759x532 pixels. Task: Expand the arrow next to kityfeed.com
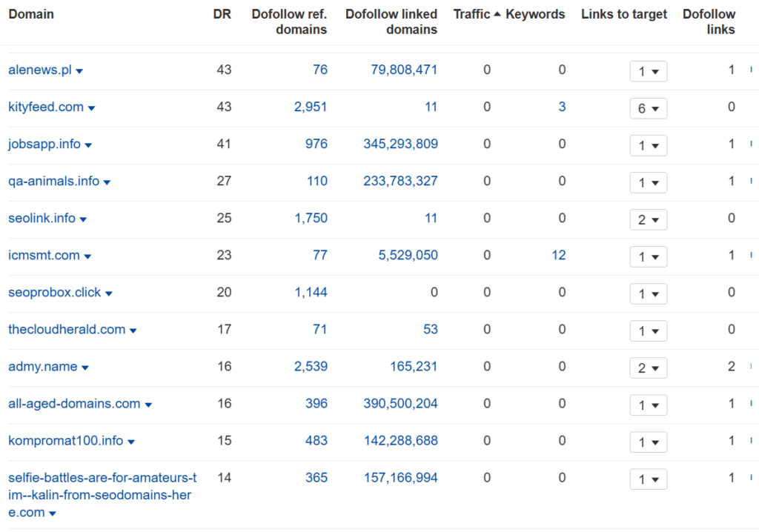[91, 108]
